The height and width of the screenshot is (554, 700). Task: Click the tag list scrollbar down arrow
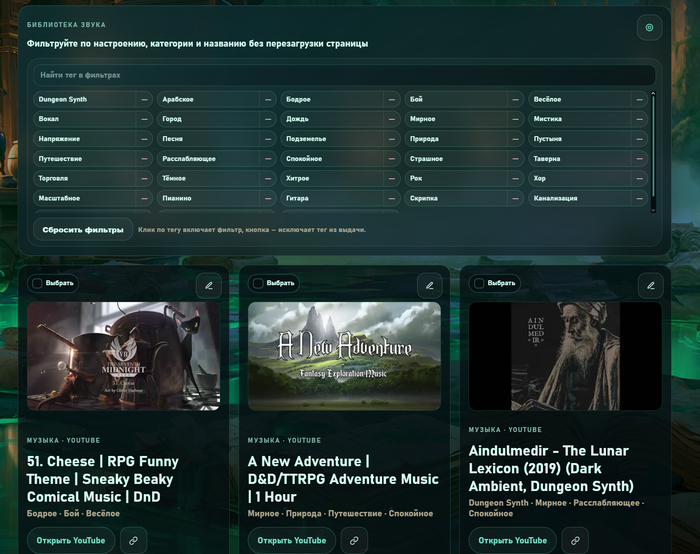tap(653, 210)
